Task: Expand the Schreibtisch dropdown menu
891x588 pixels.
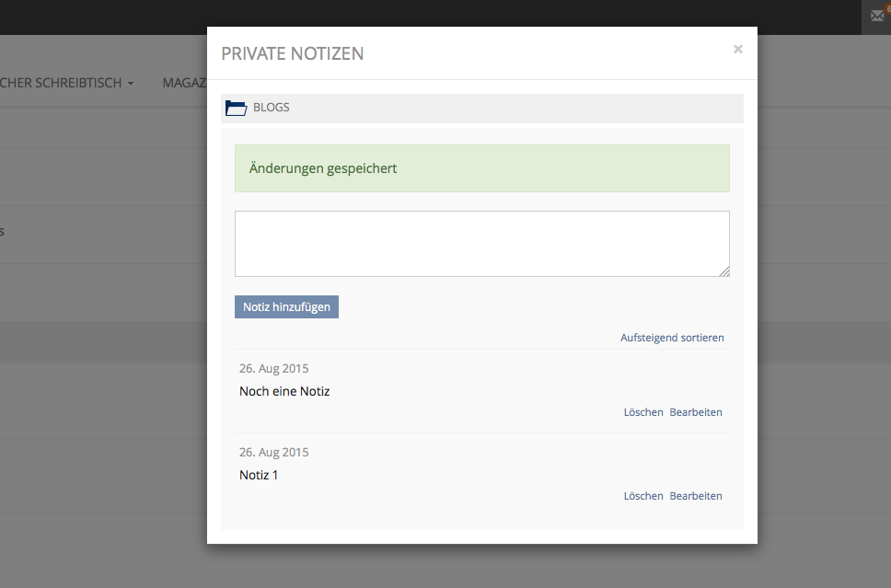Action: 68,83
